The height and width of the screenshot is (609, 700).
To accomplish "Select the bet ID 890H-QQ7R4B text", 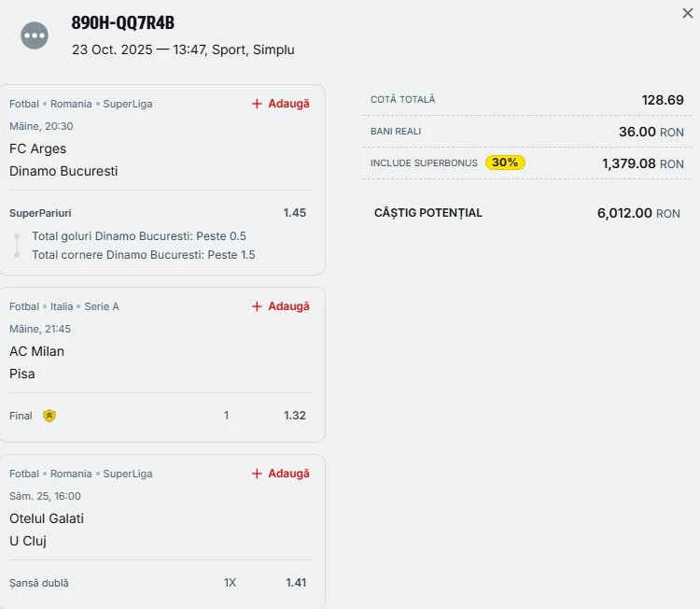I will click(122, 23).
